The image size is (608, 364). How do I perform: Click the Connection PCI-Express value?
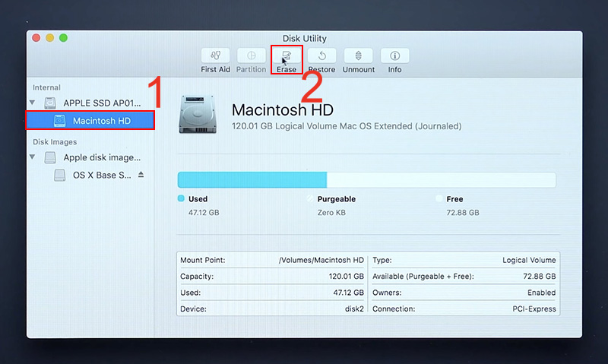(x=534, y=309)
